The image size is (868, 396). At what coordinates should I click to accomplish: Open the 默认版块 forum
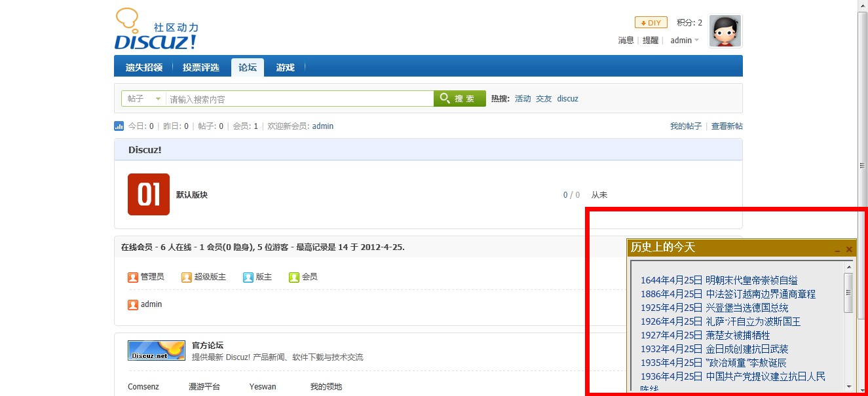tap(192, 195)
